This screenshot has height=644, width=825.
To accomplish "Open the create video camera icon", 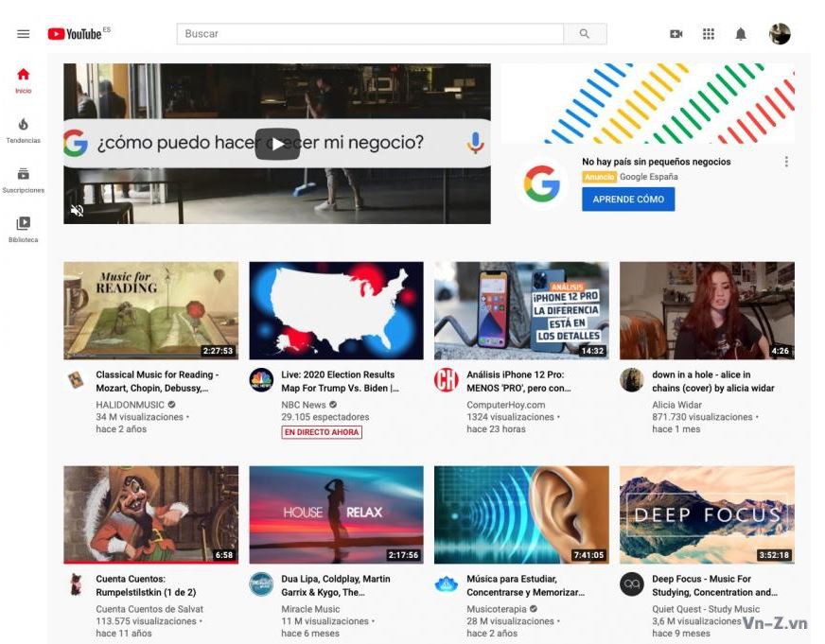I will pyautogui.click(x=676, y=34).
